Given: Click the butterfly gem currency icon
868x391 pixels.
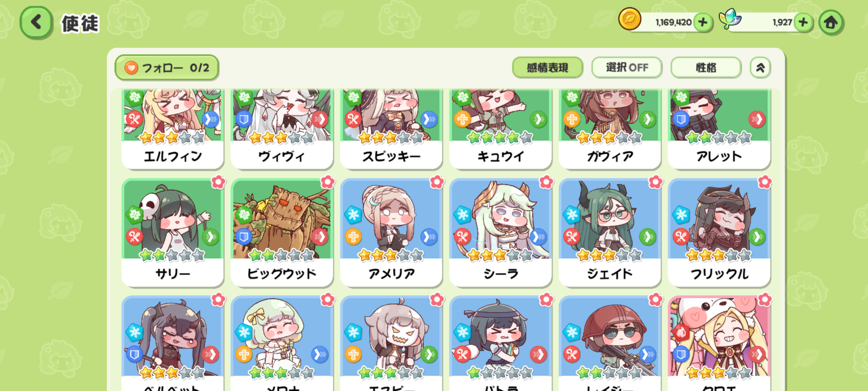Looking at the screenshot, I should pos(730,19).
